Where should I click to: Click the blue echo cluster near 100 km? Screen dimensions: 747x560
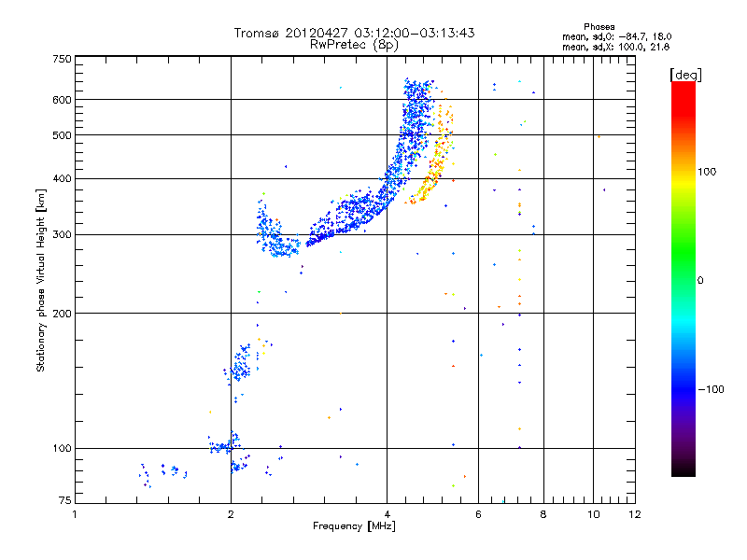pos(226,447)
